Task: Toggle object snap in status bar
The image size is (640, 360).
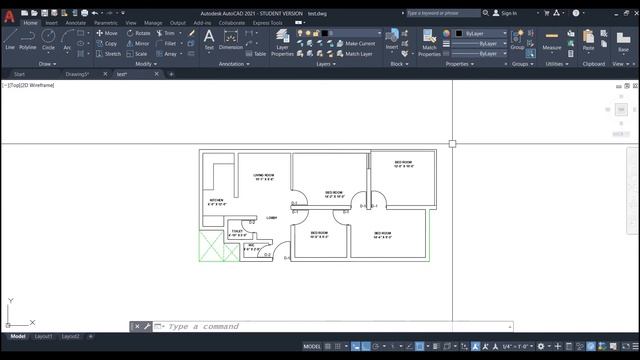Action: pos(419,347)
